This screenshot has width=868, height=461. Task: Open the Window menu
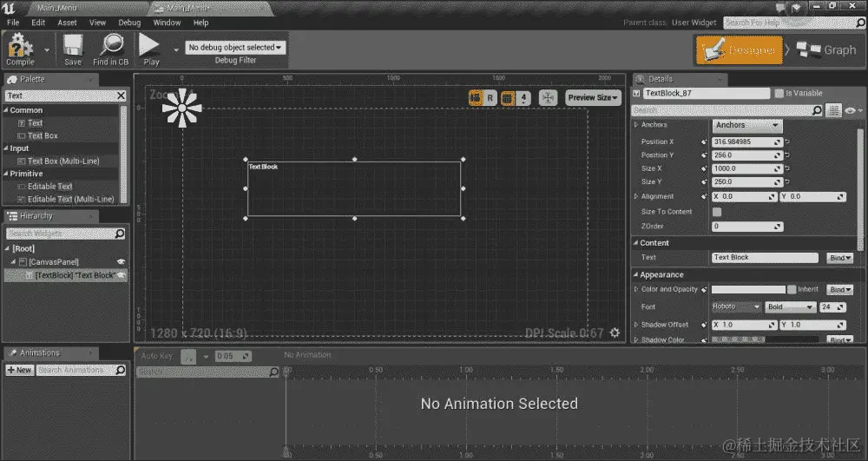tap(167, 23)
